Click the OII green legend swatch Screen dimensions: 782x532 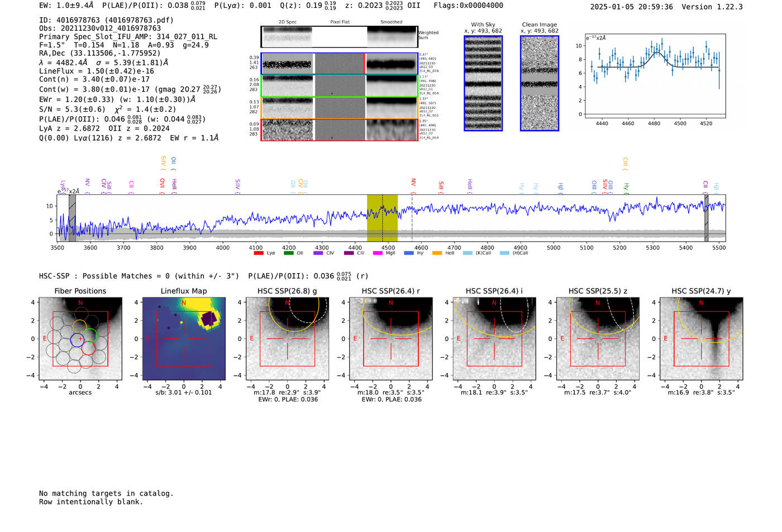(x=288, y=253)
